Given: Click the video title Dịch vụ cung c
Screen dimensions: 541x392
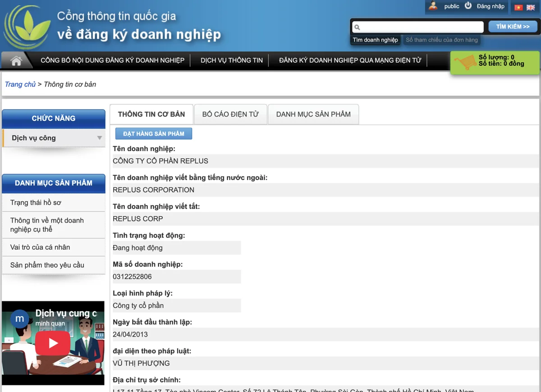Looking at the screenshot, I should click(x=66, y=314).
